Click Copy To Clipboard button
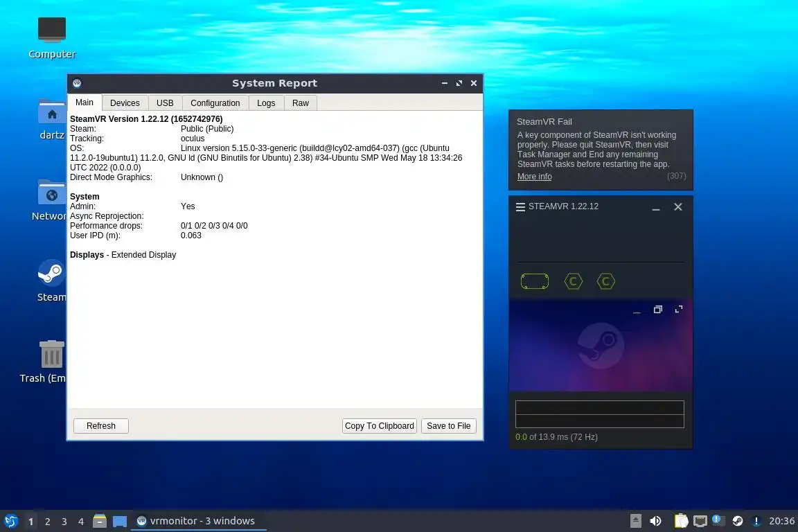The height and width of the screenshot is (532, 798). click(x=379, y=425)
